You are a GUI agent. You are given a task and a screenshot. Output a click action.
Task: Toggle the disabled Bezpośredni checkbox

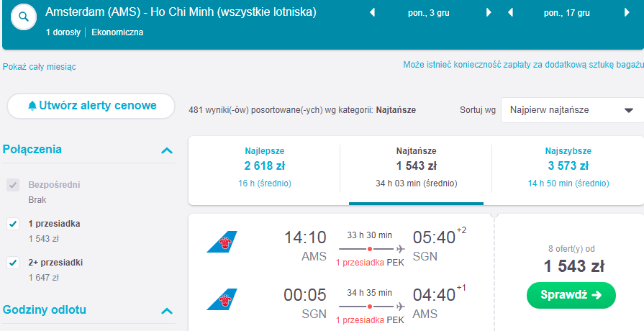point(13,185)
